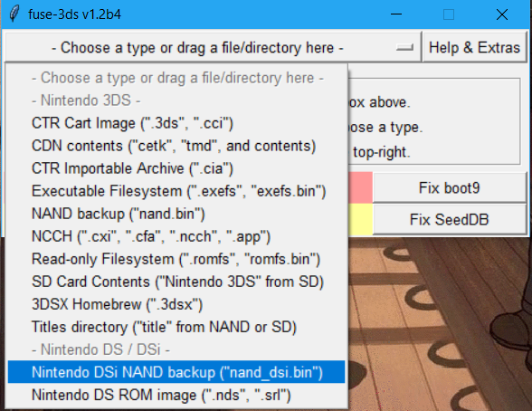
Task: Click the feather app icon in title bar
Action: (x=14, y=14)
